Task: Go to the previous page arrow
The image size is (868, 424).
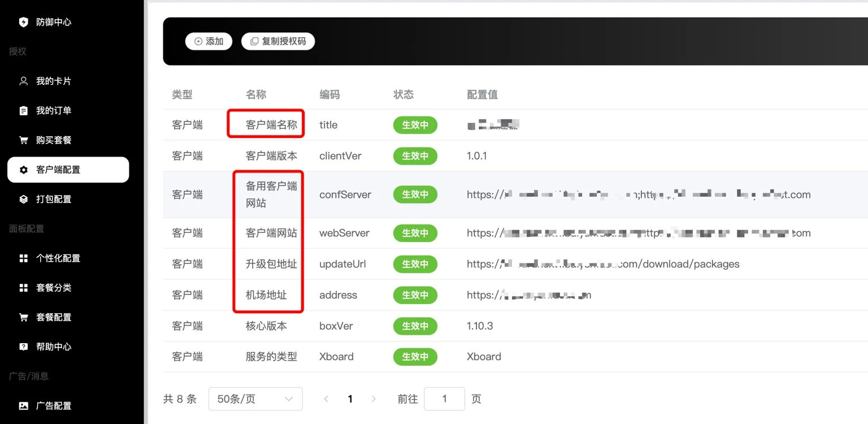Action: coord(326,399)
